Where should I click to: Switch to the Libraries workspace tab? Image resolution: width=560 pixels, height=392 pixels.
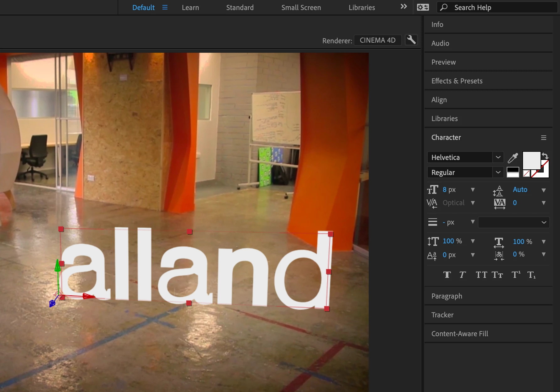tap(362, 8)
